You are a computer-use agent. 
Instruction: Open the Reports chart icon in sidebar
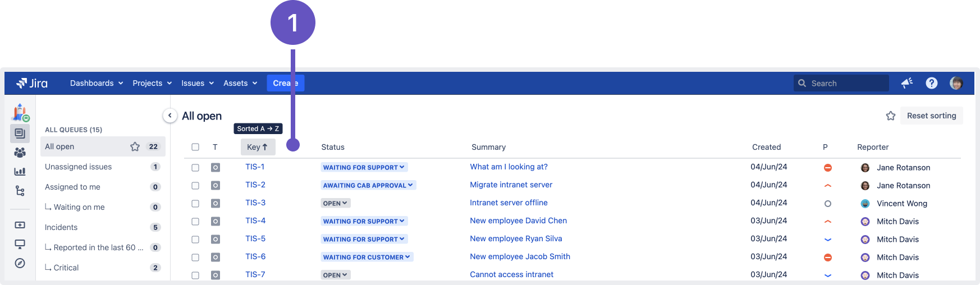pos(20,172)
